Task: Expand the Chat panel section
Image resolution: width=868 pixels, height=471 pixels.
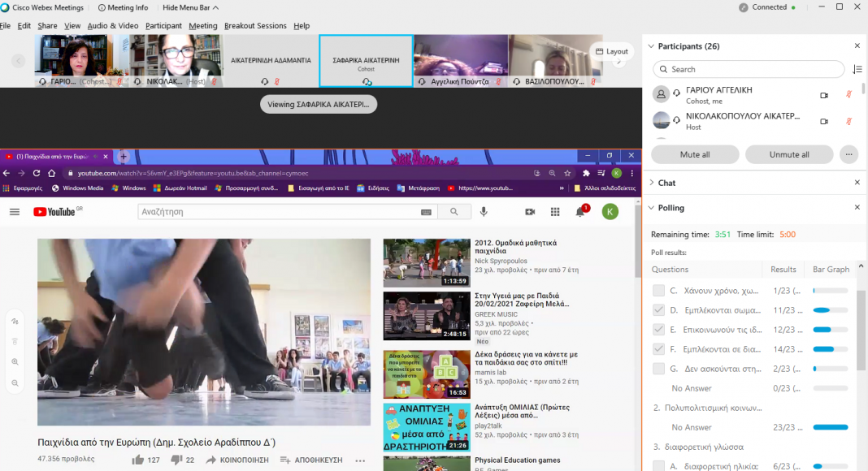Action: coord(649,183)
